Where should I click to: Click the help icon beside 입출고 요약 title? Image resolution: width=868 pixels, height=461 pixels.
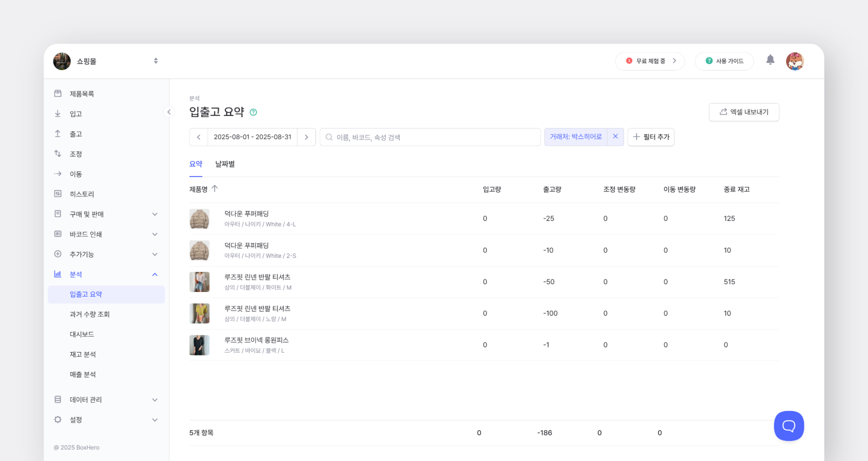[253, 112]
